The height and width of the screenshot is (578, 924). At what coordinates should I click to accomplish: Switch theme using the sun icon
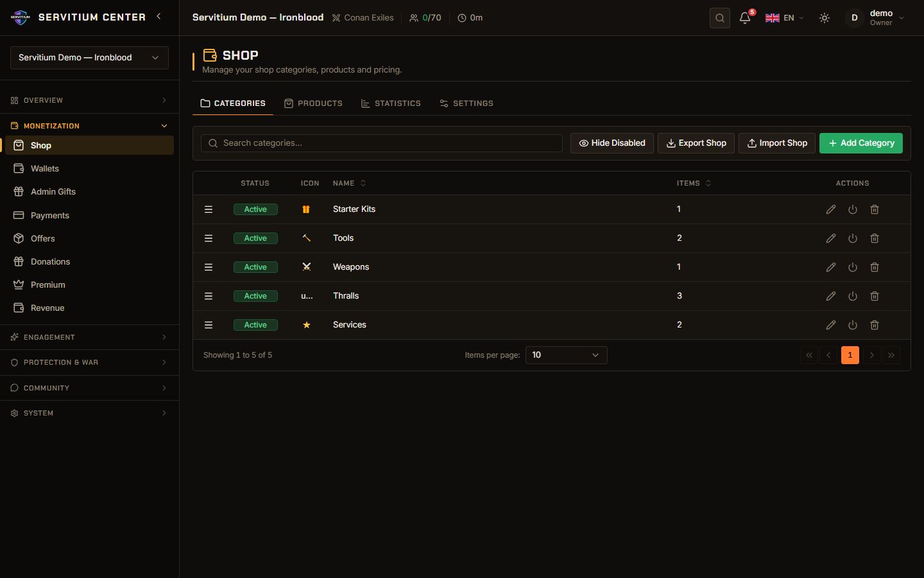825,18
